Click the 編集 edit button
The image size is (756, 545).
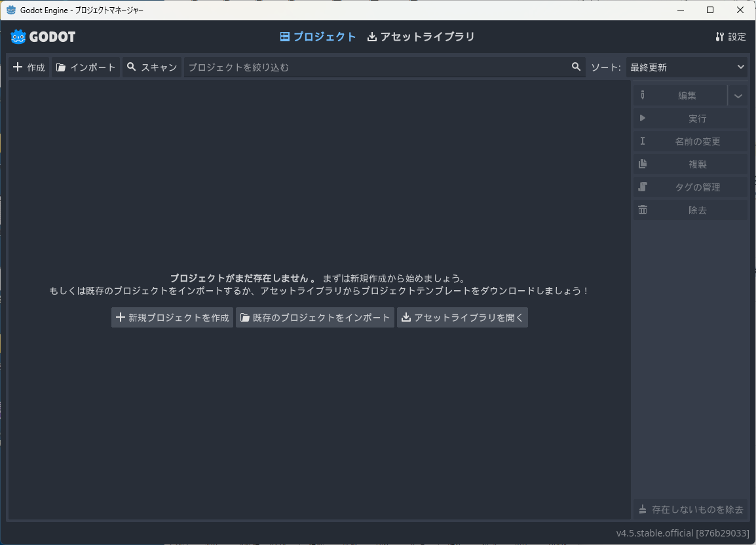click(680, 96)
